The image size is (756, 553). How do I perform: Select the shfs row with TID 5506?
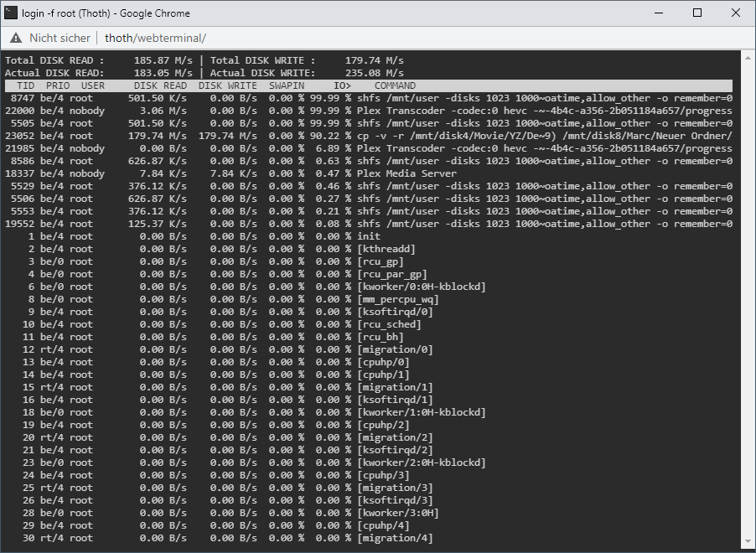point(369,199)
